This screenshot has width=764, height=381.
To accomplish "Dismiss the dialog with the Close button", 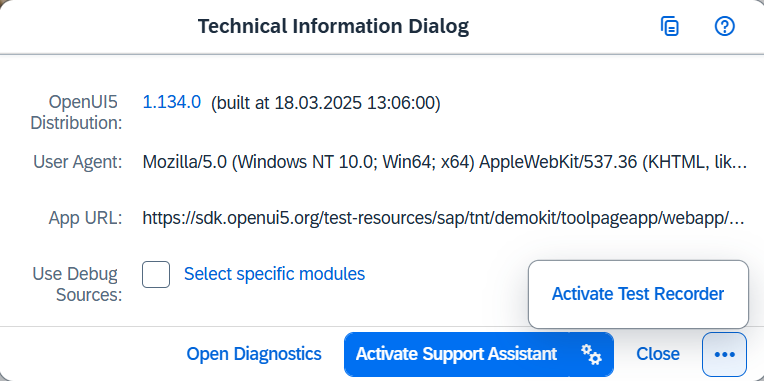I will tap(658, 354).
